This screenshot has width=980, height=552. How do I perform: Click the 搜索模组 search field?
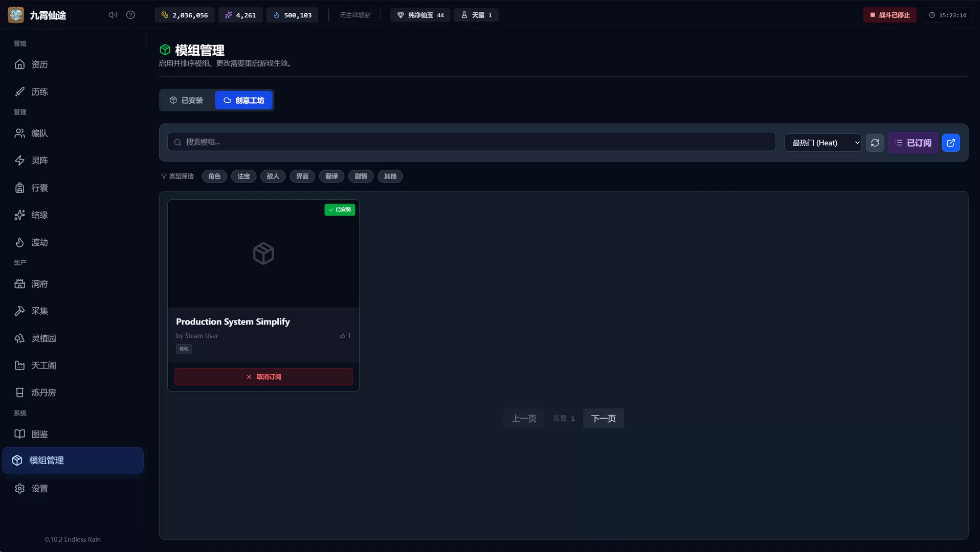click(471, 142)
